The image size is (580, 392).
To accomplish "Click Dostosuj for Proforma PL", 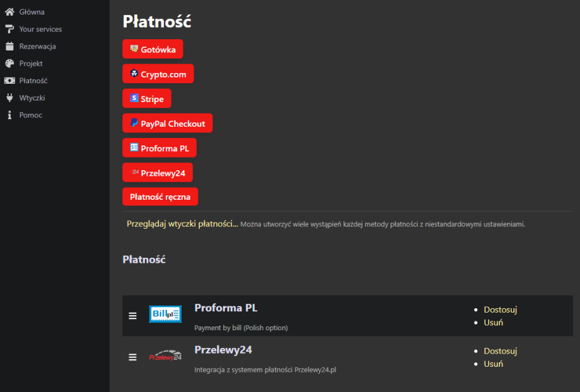I will (500, 309).
